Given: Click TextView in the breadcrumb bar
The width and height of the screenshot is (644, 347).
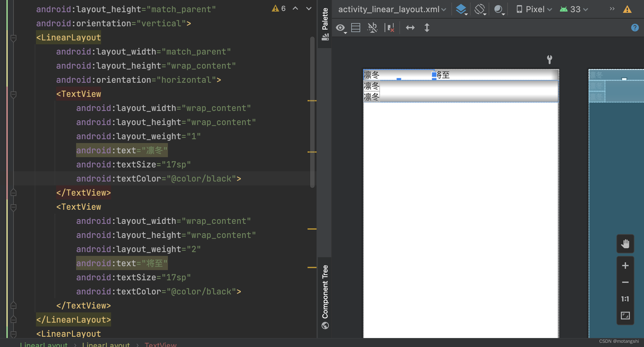Looking at the screenshot, I should point(161,344).
